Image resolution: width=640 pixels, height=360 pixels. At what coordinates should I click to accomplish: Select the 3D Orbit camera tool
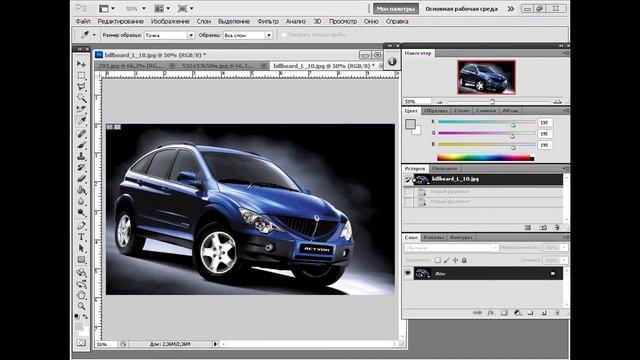click(x=81, y=284)
